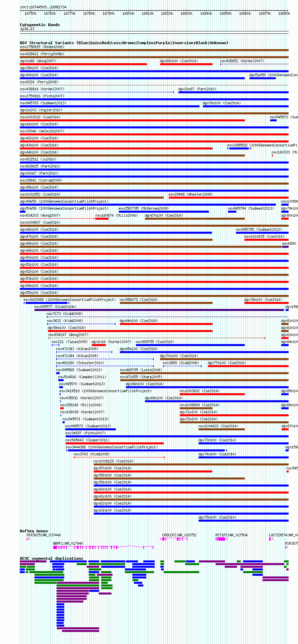Select the esv29948 (Wheeler2008) label
The image size is (298, 644).
point(191,194)
